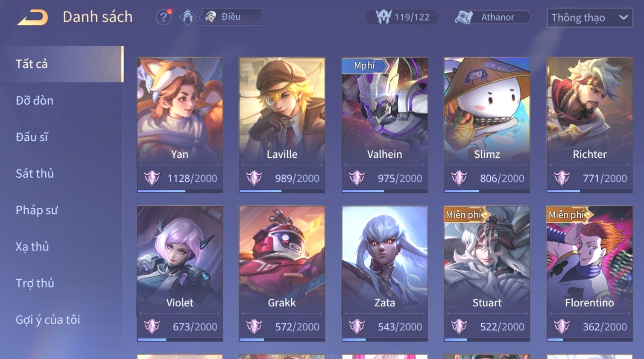The width and height of the screenshot is (644, 359).
Task: Switch to the Pháp sư tab
Action: coord(36,210)
